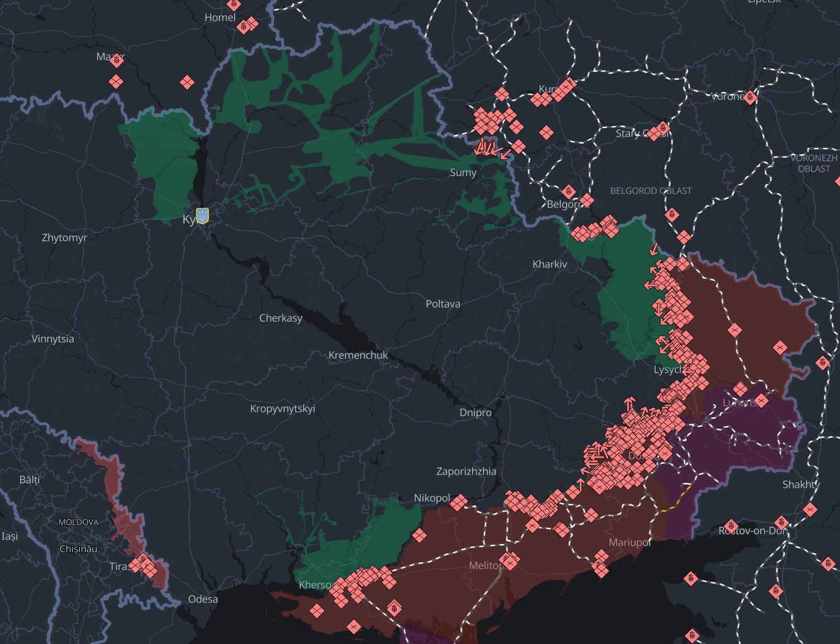Select the MOLDOVA country label
Screen dimensions: 840x644
(x=79, y=522)
